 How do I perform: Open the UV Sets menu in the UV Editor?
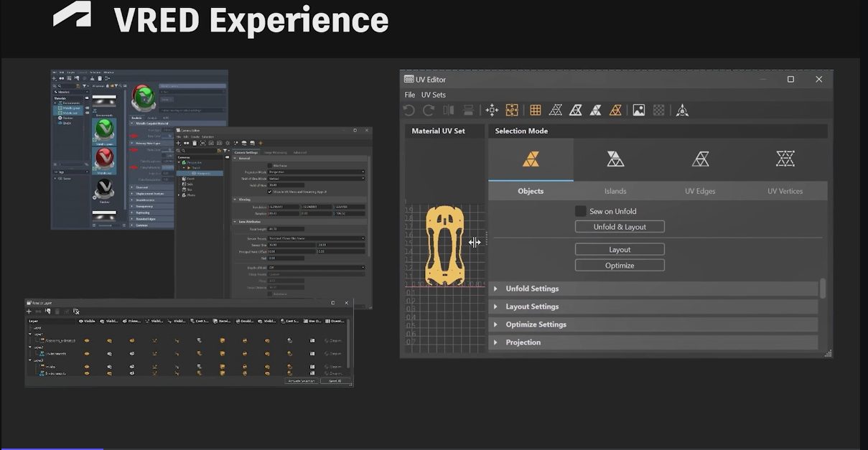432,94
